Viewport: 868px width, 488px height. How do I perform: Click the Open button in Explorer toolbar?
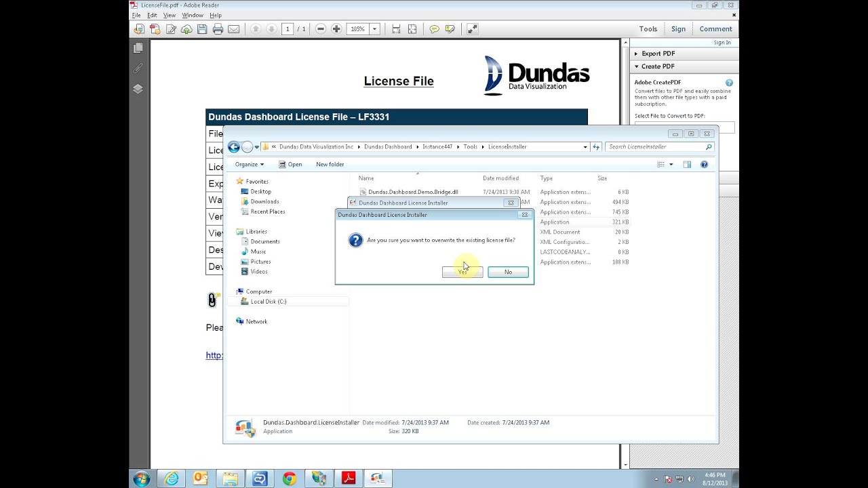coord(290,165)
